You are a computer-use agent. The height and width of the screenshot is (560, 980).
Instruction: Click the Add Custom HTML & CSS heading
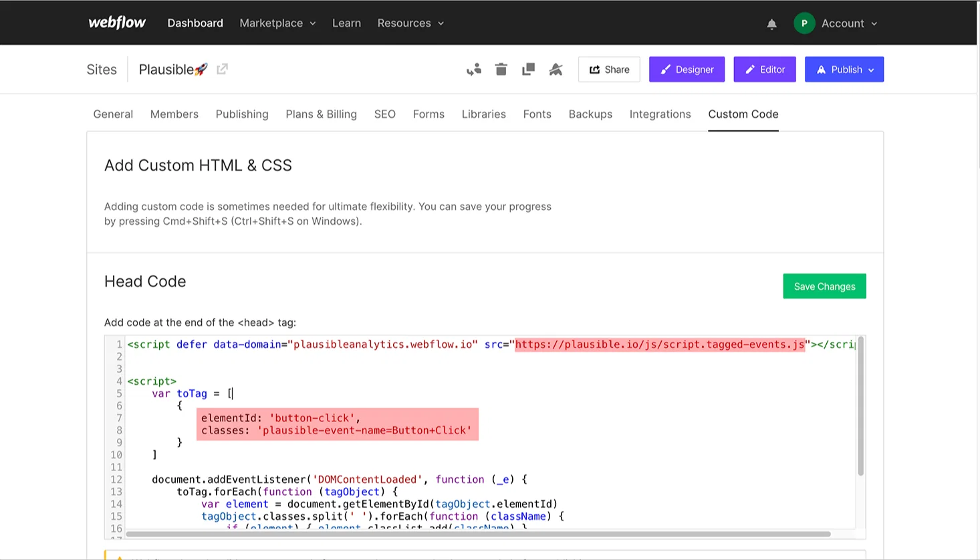tap(198, 166)
